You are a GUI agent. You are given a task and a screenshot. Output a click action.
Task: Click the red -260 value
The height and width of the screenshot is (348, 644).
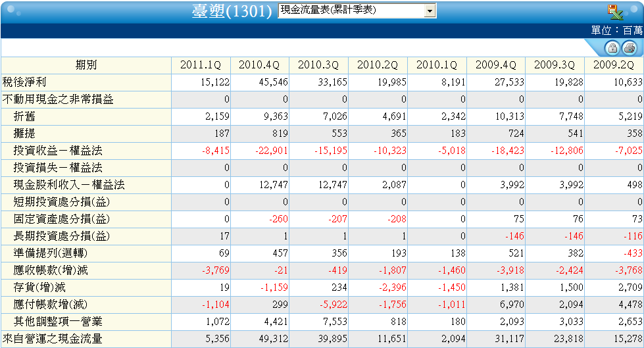click(x=278, y=220)
